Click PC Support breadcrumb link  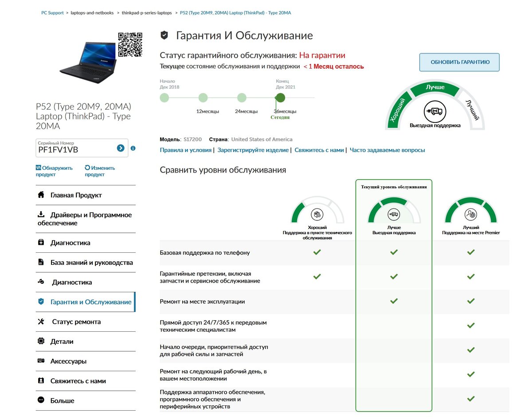[x=53, y=13]
